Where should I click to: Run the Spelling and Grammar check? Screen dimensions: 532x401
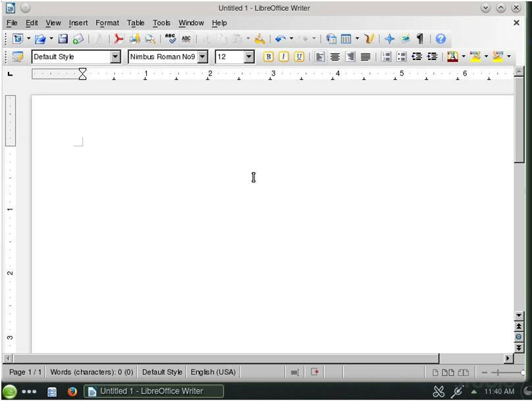(x=171, y=39)
